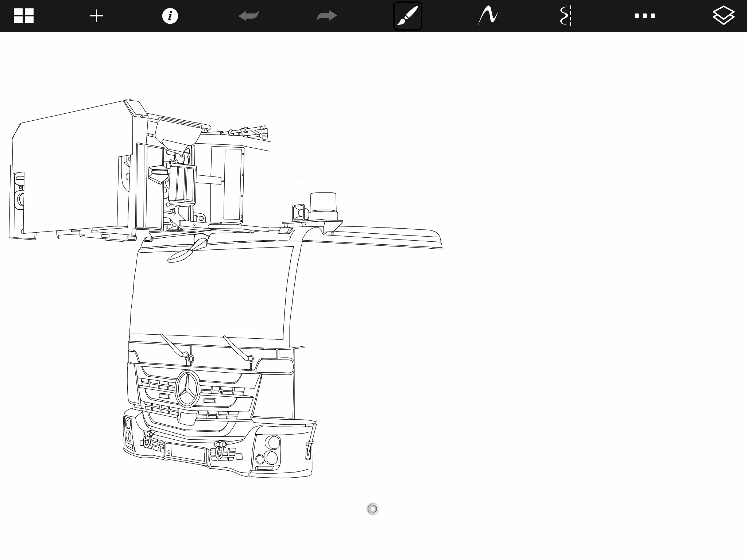Show the layers panel

[723, 16]
